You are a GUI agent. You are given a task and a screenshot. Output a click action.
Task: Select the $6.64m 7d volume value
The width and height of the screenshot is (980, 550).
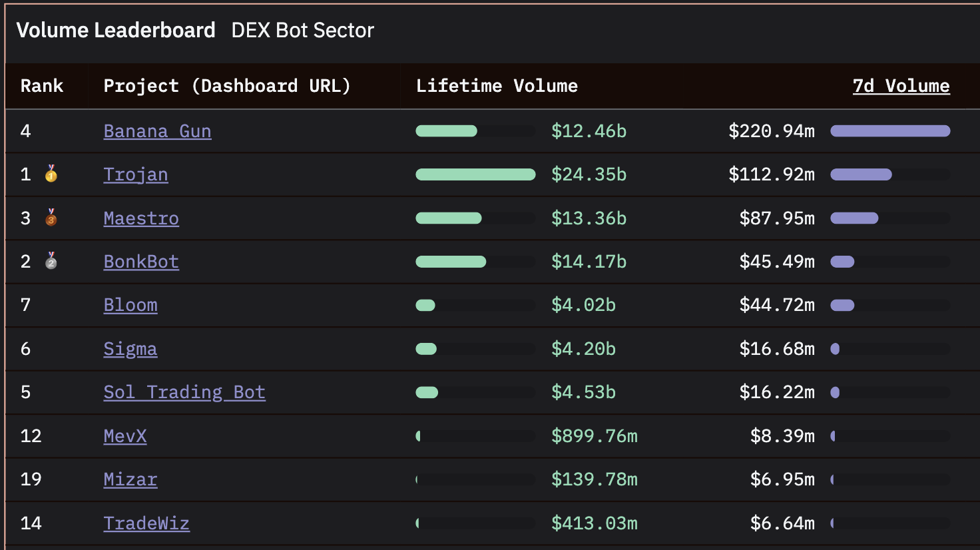pyautogui.click(x=782, y=523)
